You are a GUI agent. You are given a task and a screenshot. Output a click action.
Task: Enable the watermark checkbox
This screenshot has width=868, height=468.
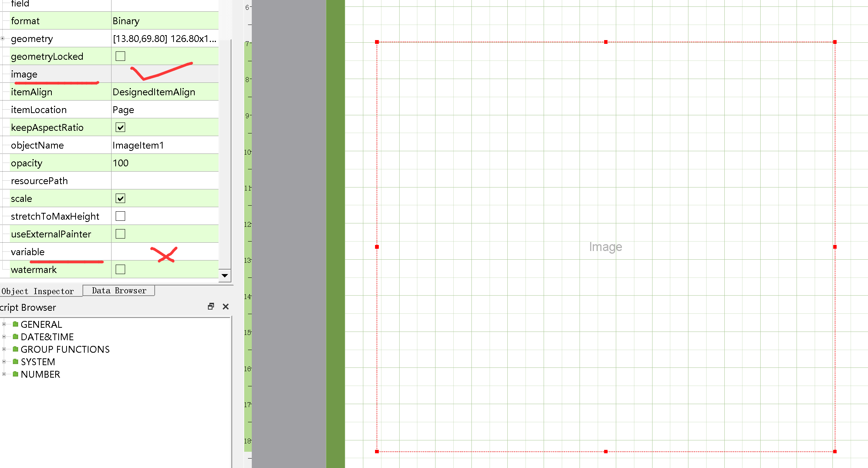(120, 269)
